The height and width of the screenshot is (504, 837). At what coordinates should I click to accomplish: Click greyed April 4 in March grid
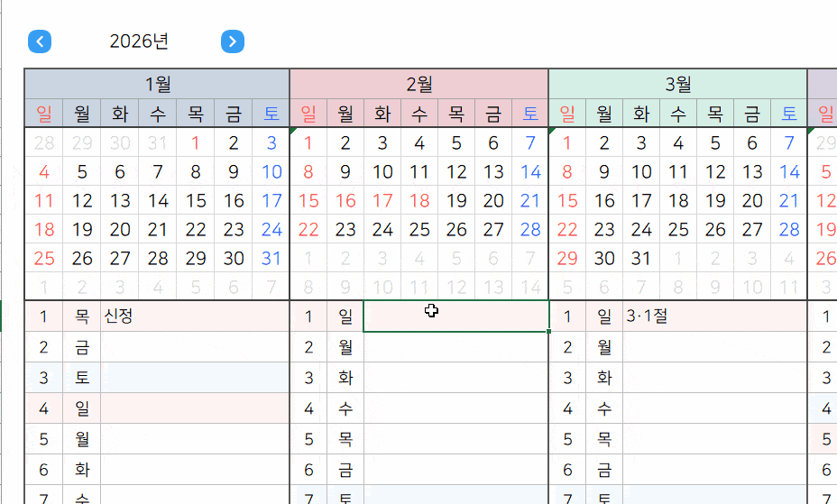click(x=789, y=258)
